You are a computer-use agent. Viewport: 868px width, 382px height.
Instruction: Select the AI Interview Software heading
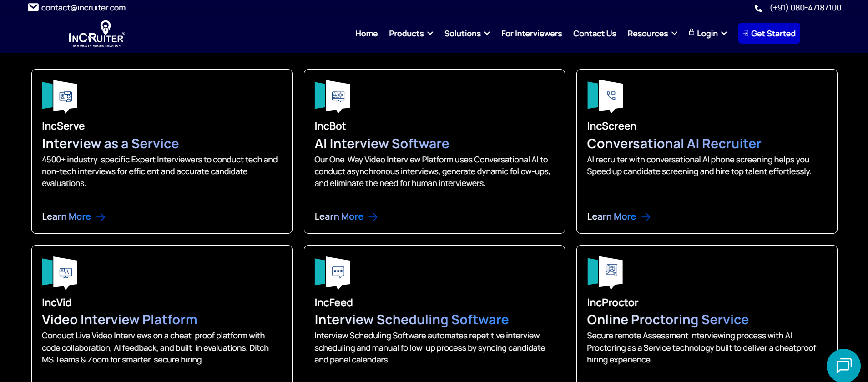click(x=382, y=144)
